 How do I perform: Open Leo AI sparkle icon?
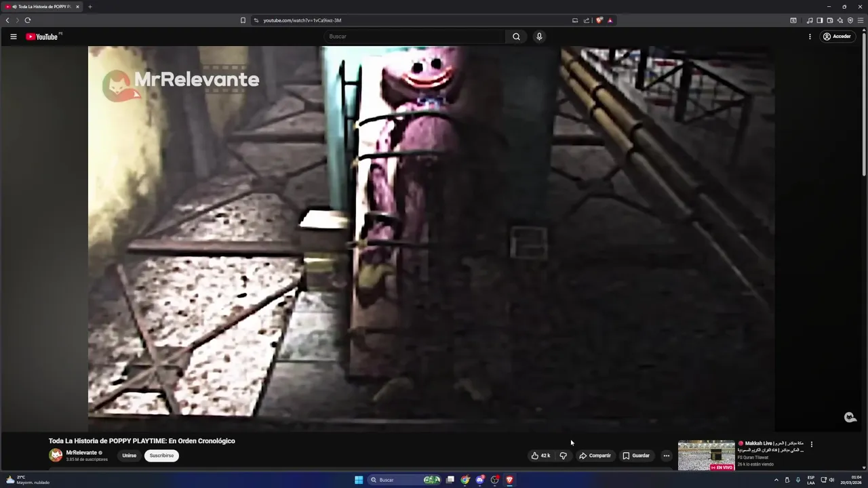[x=840, y=20]
